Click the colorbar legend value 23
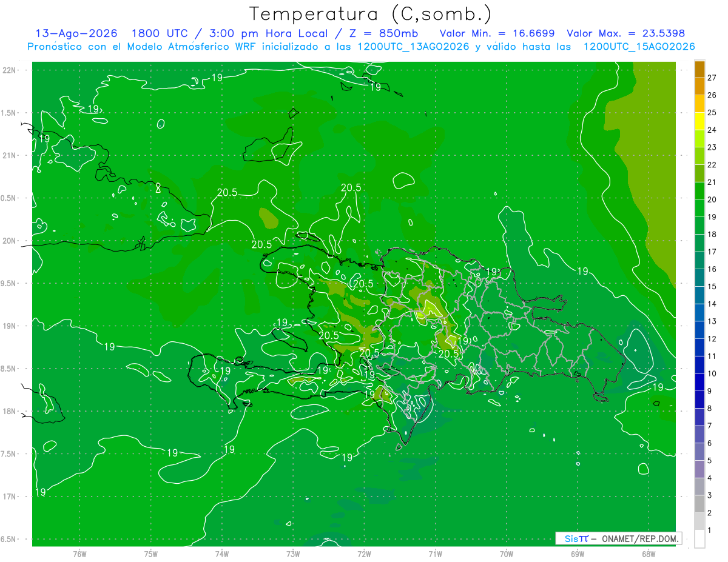Image resolution: width=728 pixels, height=562 pixels. pyautogui.click(x=712, y=147)
